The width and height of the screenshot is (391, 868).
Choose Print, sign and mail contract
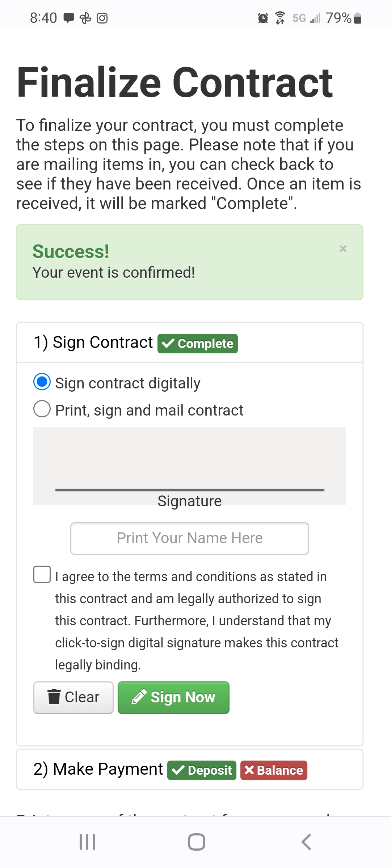click(x=42, y=409)
